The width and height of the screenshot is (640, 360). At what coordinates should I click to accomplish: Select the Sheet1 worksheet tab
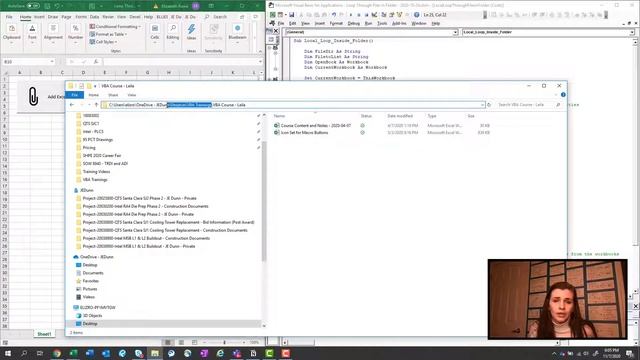[x=44, y=334]
